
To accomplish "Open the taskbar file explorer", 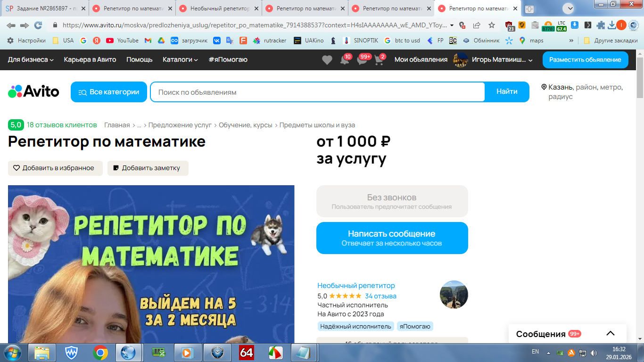I will pyautogui.click(x=42, y=352).
